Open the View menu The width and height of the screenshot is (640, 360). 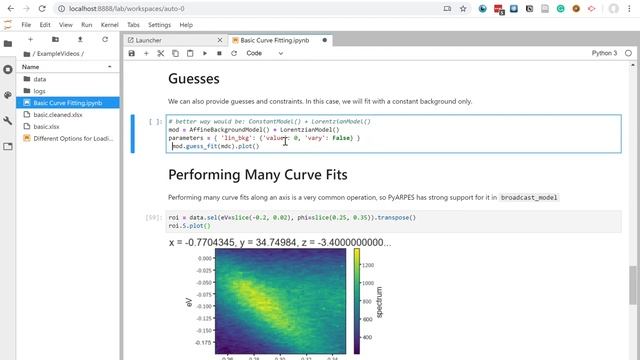pyautogui.click(x=65, y=25)
